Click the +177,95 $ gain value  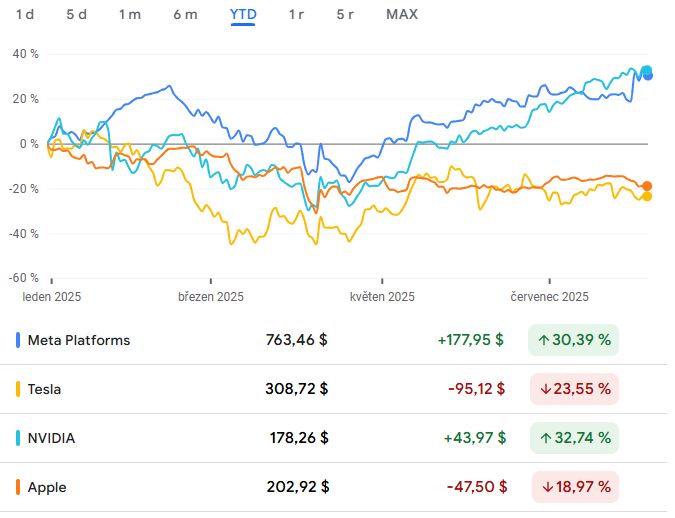click(471, 340)
